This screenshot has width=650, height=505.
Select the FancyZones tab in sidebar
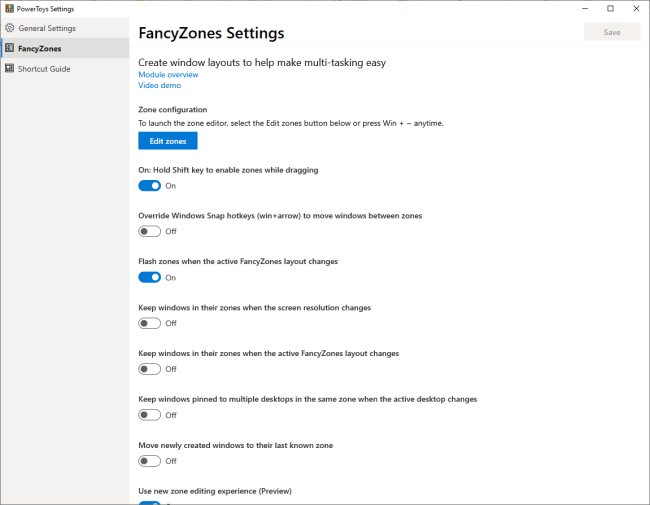[x=39, y=48]
